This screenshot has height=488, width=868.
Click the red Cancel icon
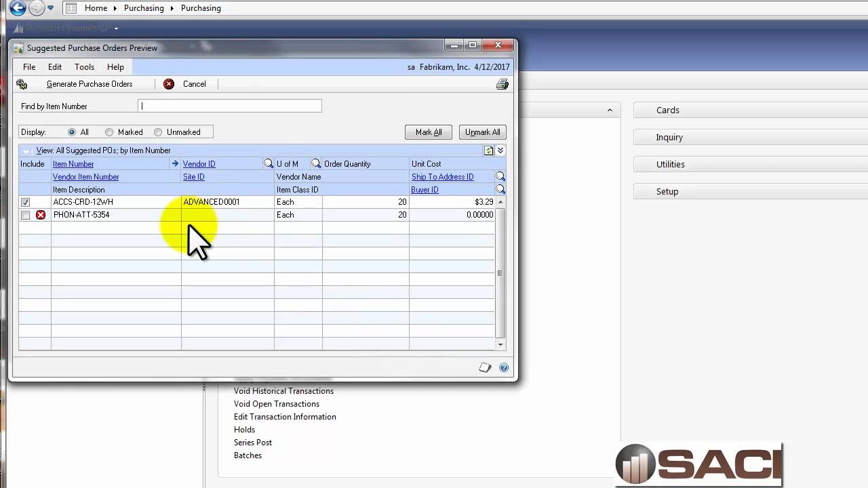pyautogui.click(x=169, y=84)
